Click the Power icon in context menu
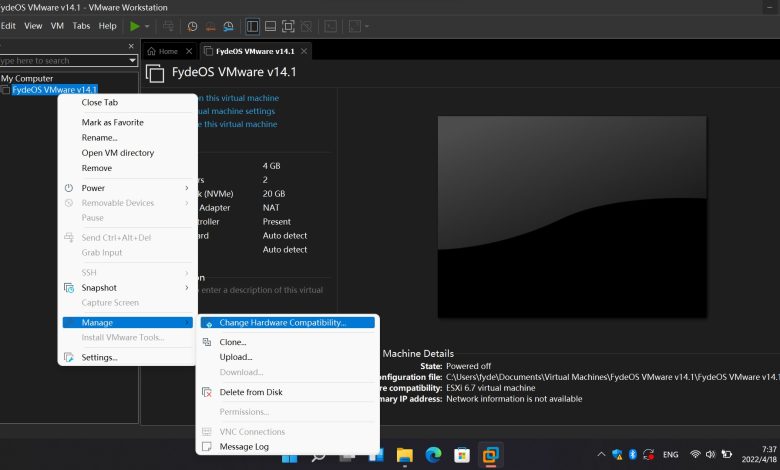Viewport: 780px width, 470px height. tap(69, 188)
